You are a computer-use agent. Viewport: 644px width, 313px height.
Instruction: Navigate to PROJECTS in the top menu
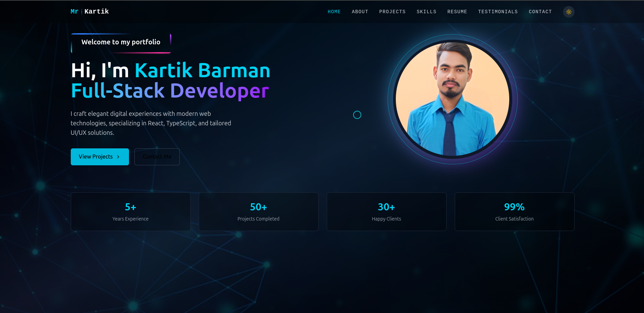(392, 12)
